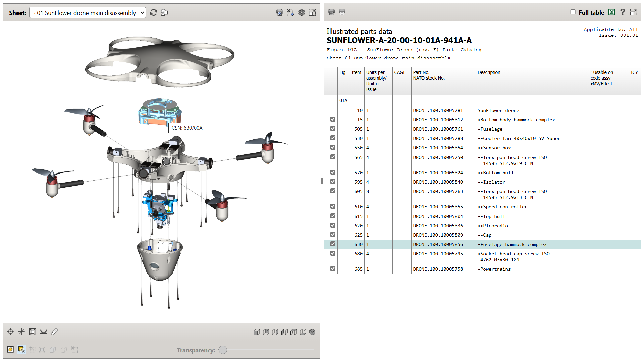Toggle checkbox for item 685 Powertrains
Image resolution: width=644 pixels, height=362 pixels.
tap(333, 269)
